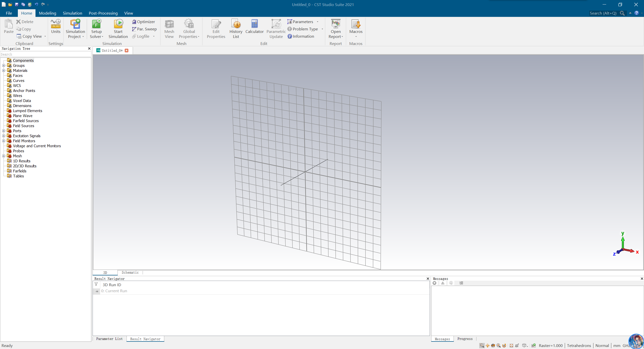Click the Information button

coord(301,36)
